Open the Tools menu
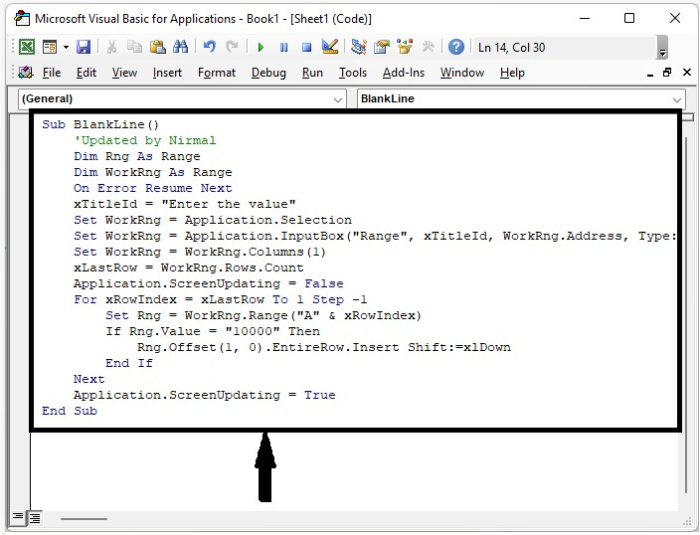Image resolution: width=700 pixels, height=535 pixels. point(353,72)
